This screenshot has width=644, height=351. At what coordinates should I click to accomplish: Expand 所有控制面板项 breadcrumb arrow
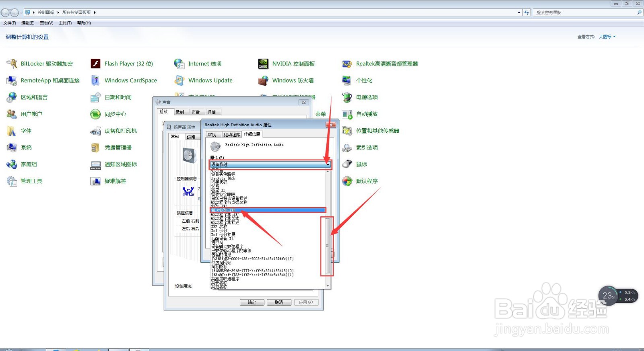pyautogui.click(x=95, y=12)
